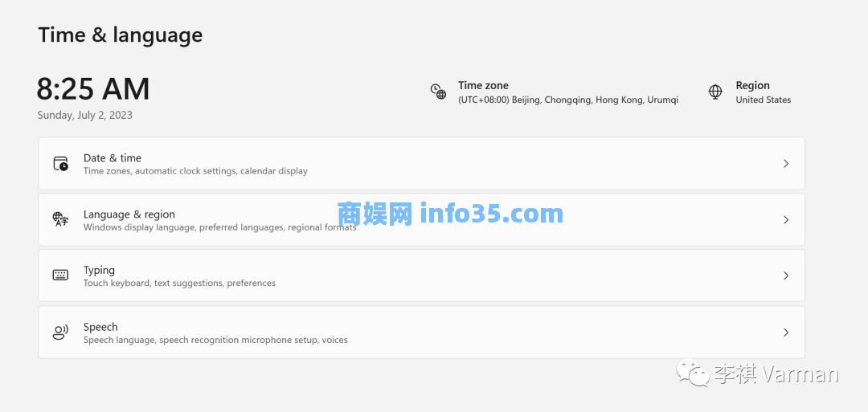
Task: Expand the Date & time chevron arrow
Action: (785, 164)
